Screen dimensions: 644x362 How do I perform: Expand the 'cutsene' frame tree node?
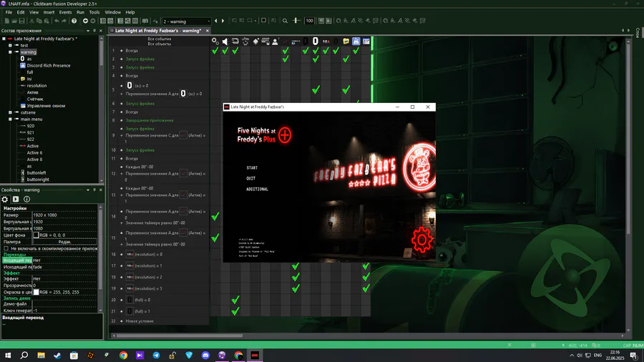(10, 112)
